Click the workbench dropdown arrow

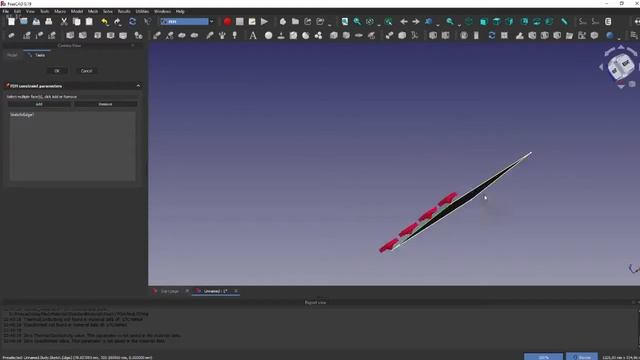pos(211,21)
